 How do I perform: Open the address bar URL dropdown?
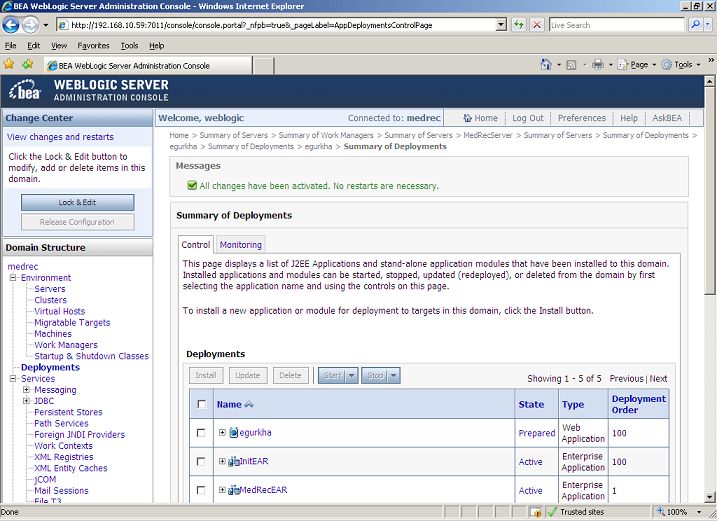click(x=501, y=25)
